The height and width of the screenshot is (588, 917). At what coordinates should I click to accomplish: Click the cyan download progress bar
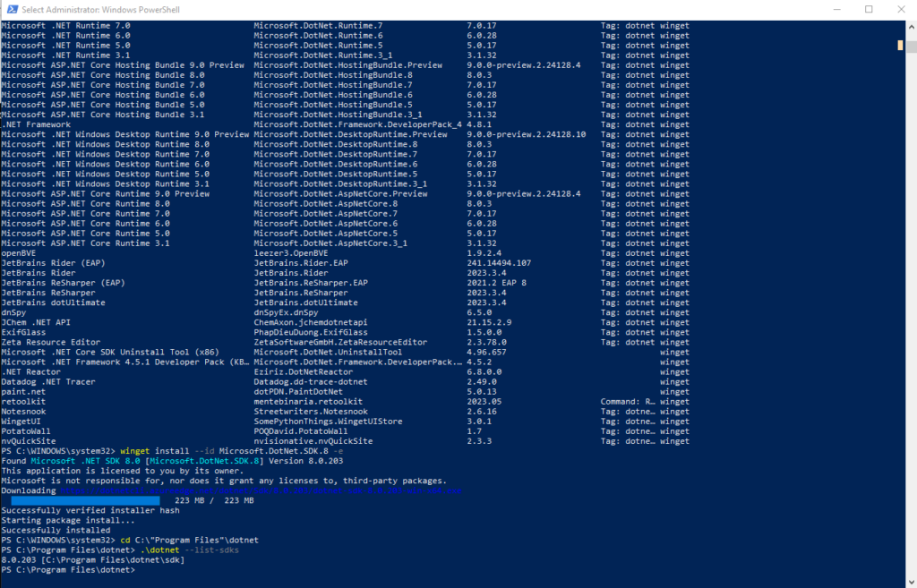[86, 500]
